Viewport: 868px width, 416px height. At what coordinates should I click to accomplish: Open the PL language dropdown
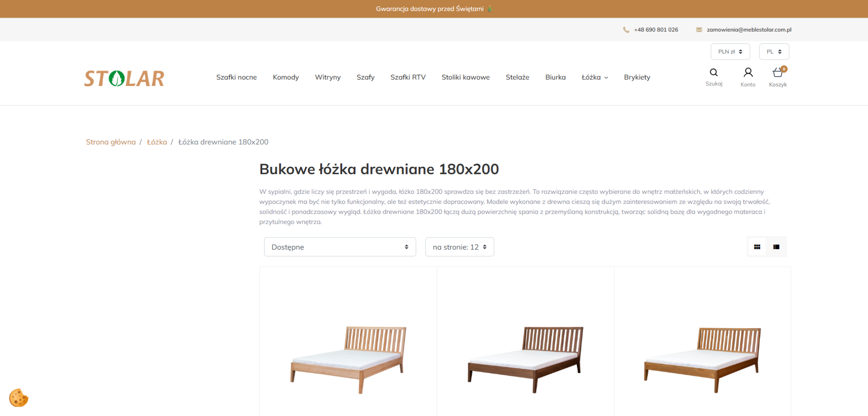pyautogui.click(x=774, y=52)
